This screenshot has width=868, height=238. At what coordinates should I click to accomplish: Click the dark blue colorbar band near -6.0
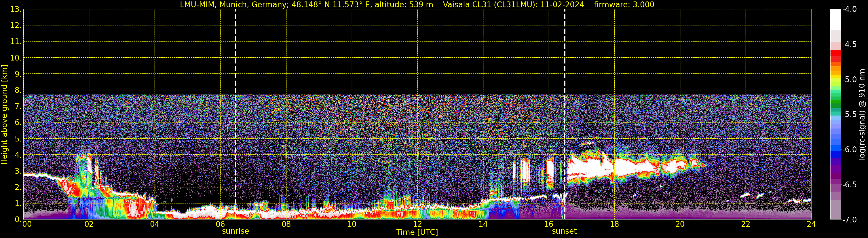[x=835, y=154]
